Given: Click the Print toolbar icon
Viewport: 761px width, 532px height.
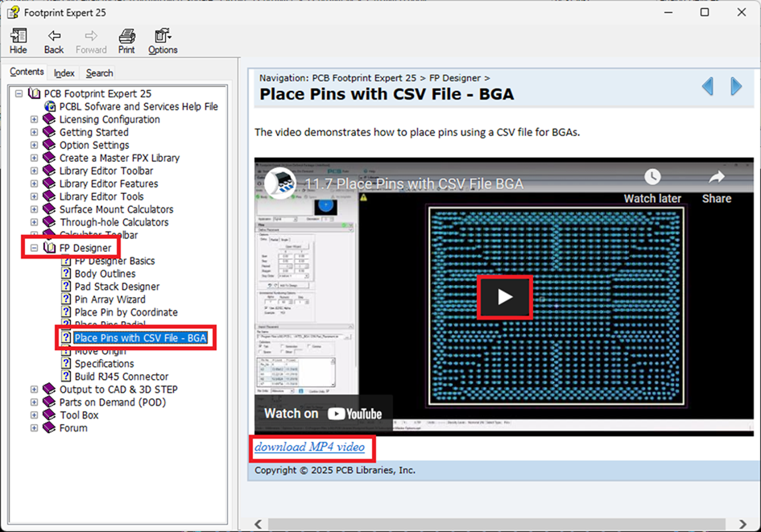Looking at the screenshot, I should [x=126, y=36].
